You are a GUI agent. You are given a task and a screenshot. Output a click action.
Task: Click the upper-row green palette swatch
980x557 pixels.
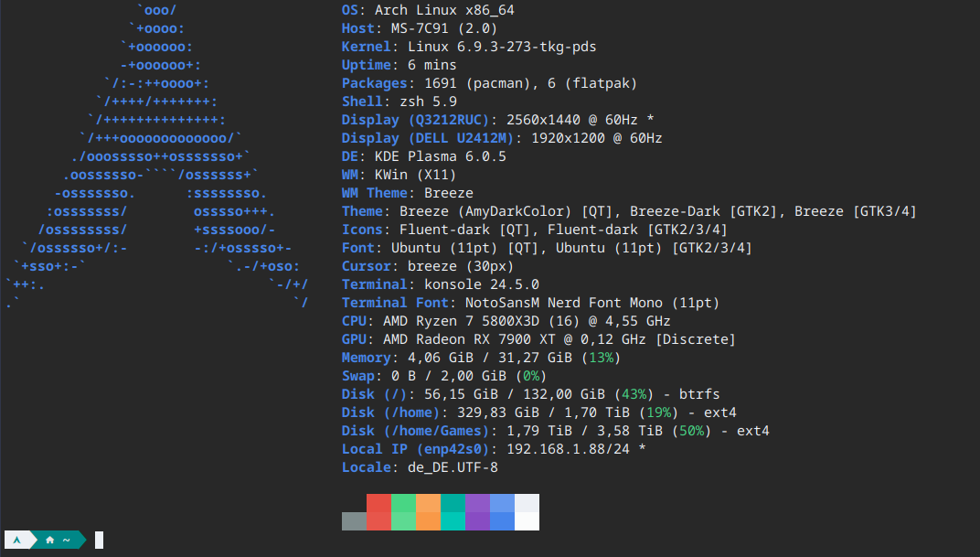403,503
